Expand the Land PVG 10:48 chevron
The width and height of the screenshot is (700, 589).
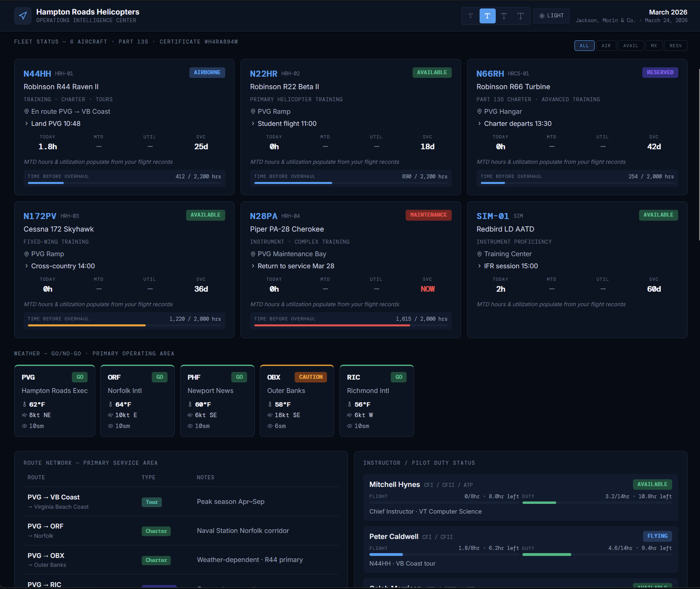pos(27,124)
